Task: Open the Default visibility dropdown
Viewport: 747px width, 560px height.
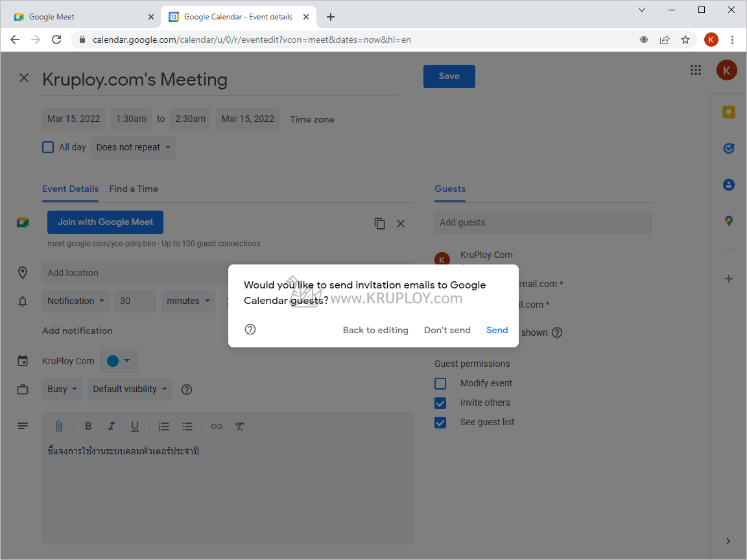Action: (130, 389)
